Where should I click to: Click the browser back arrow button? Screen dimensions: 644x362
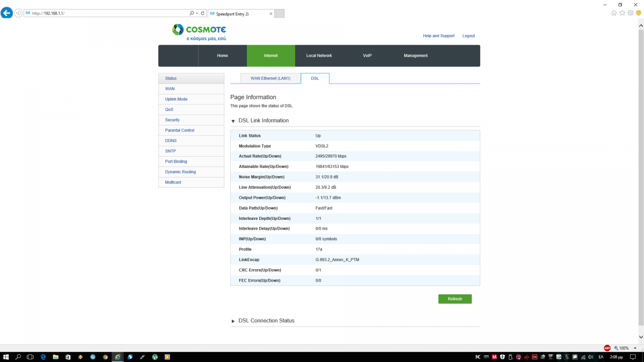pos(6,13)
